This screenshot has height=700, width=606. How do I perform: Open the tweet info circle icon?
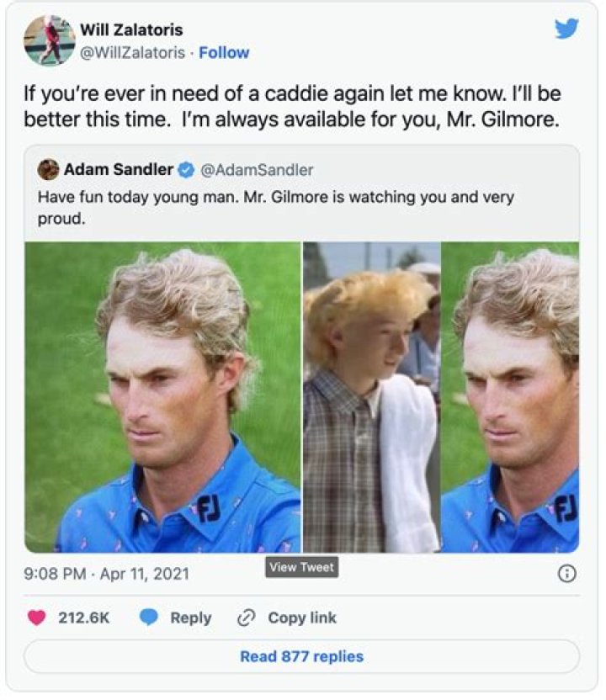(567, 573)
